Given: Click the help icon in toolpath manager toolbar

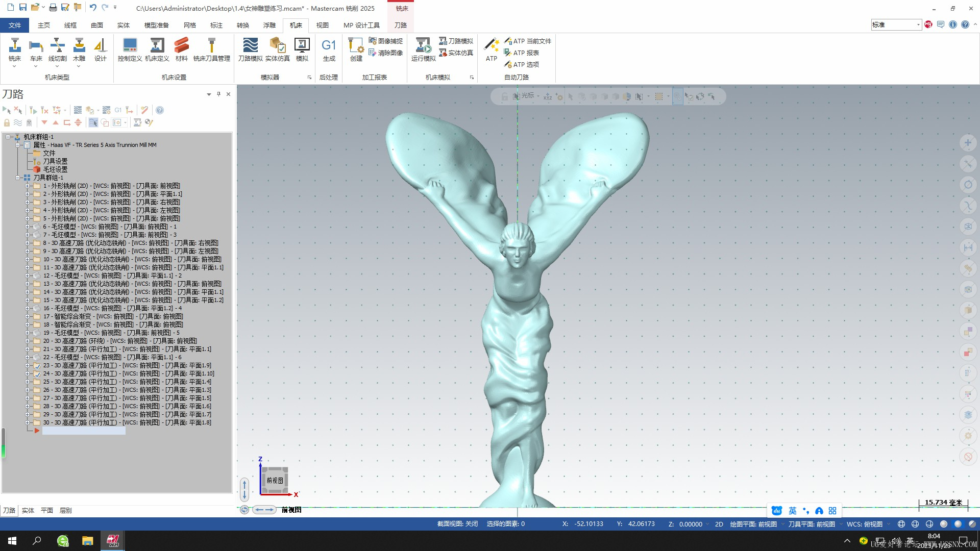Looking at the screenshot, I should coord(160,110).
